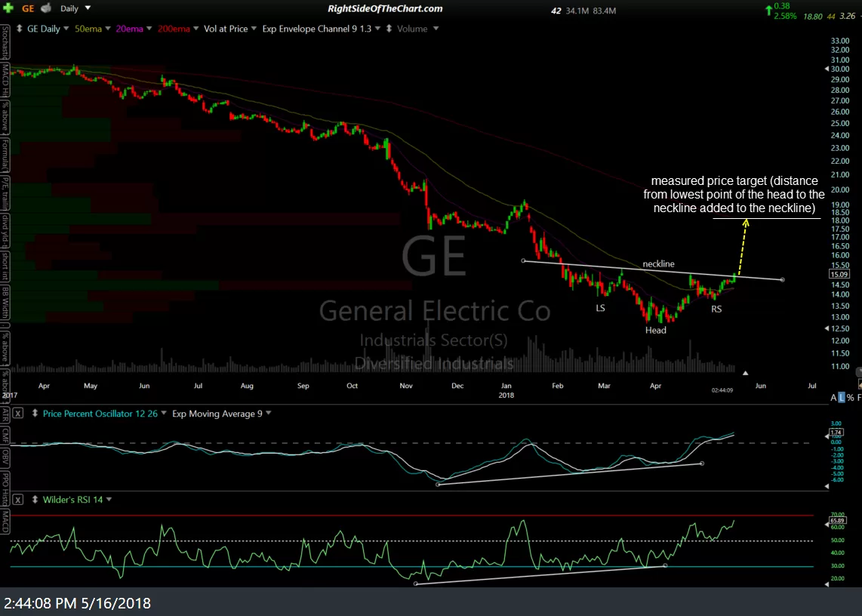Click the green up-arrow change indicator
Screen dimensions: 862x616
[768, 11]
